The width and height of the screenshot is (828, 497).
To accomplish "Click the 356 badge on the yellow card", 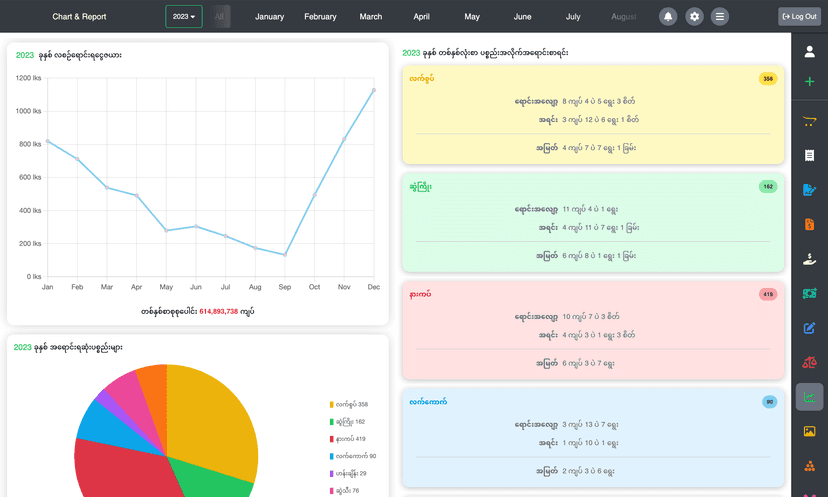I will 768,79.
